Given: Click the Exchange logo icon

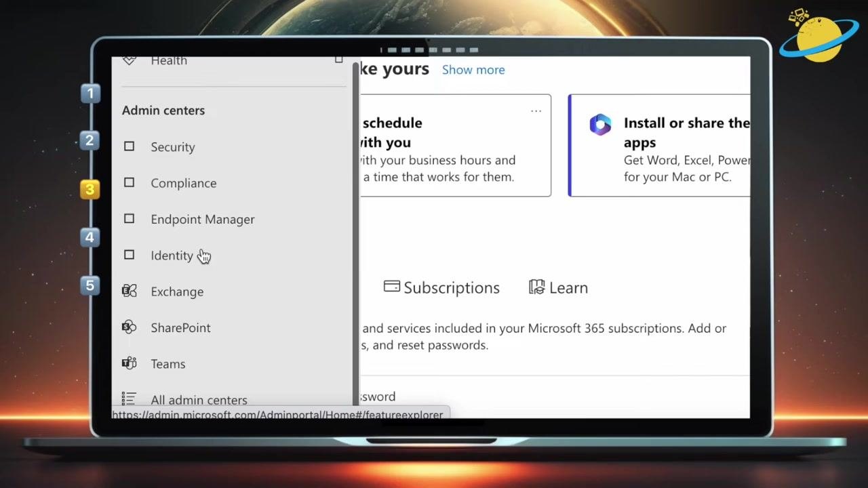Looking at the screenshot, I should [x=129, y=291].
